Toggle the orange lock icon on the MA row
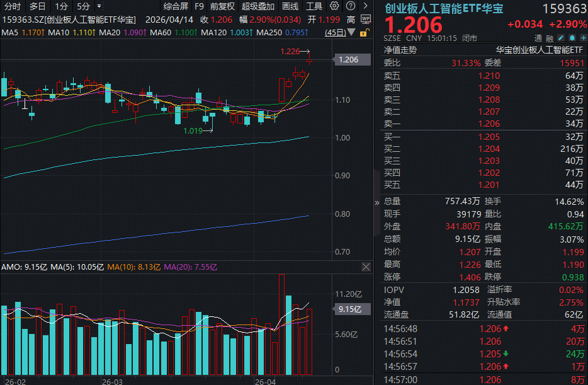Viewport: 588px width, 385px height. 365,32
